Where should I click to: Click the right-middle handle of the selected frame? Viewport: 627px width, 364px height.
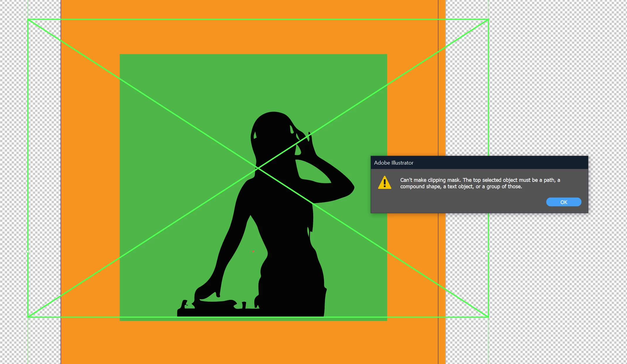(488, 251)
